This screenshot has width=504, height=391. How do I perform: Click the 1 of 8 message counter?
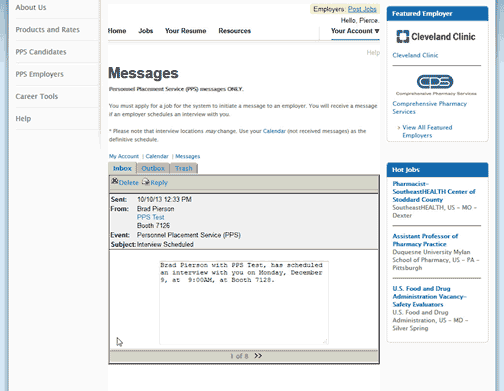pos(239,356)
